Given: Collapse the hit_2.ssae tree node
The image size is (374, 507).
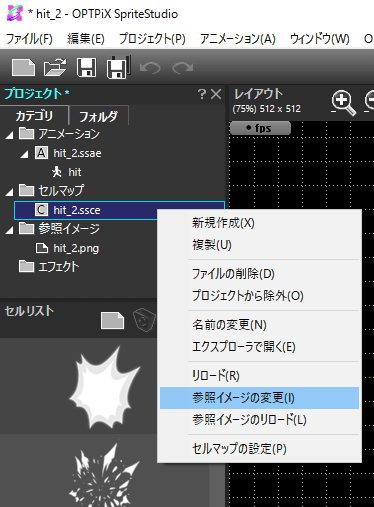Looking at the screenshot, I should [x=24, y=154].
